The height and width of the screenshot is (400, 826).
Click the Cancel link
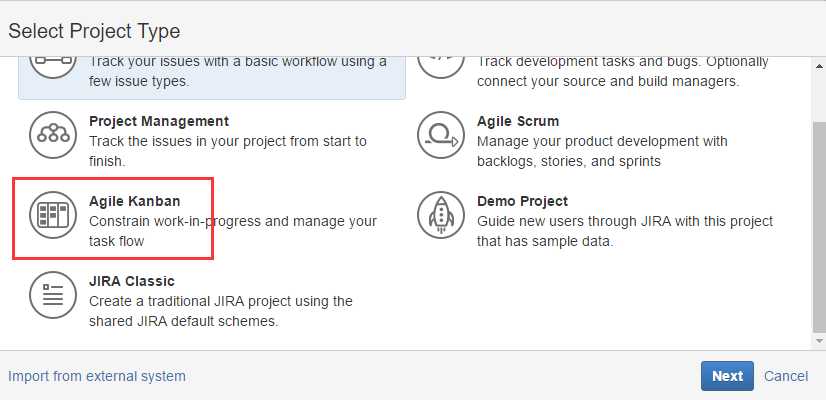pos(786,376)
